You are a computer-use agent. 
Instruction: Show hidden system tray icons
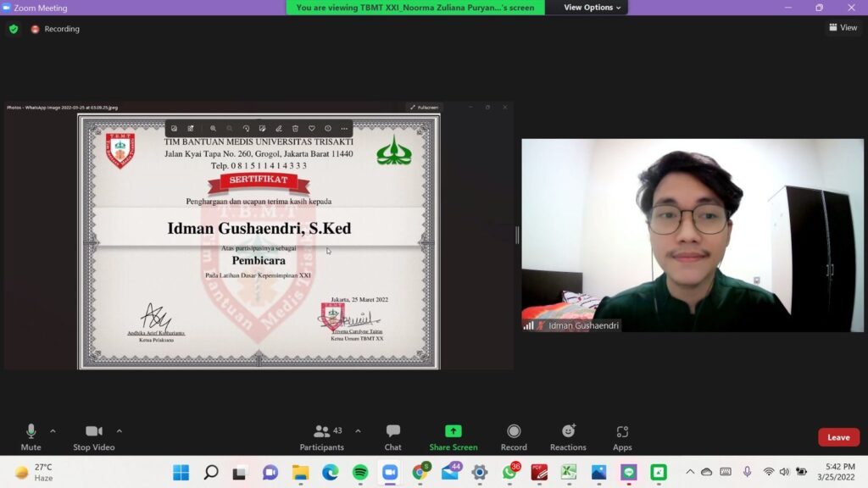(690, 472)
